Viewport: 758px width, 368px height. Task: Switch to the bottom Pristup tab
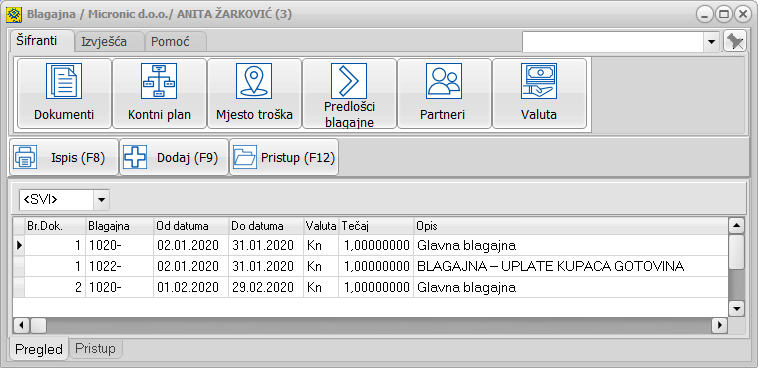95,349
